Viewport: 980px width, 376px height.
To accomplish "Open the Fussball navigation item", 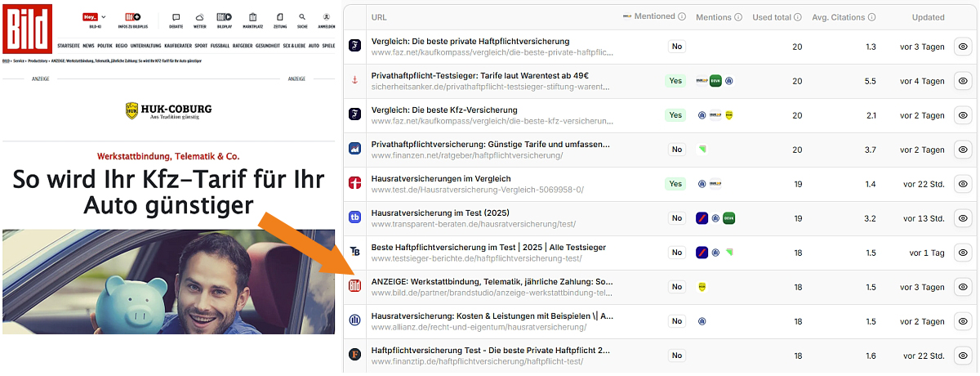I will pos(220,47).
